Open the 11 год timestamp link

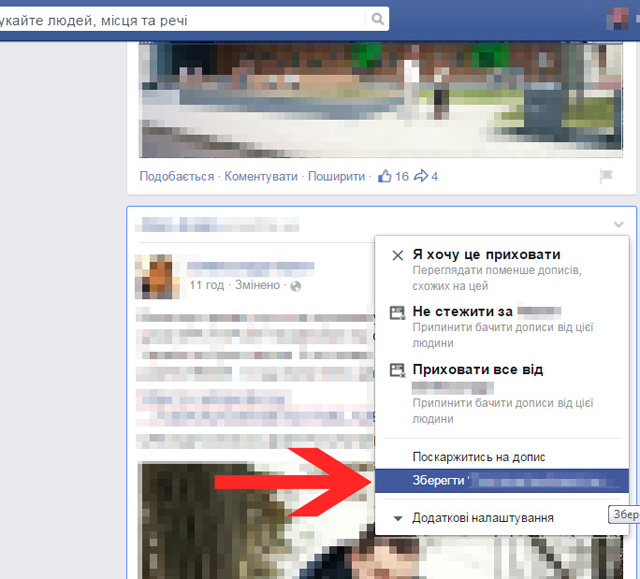click(x=206, y=286)
